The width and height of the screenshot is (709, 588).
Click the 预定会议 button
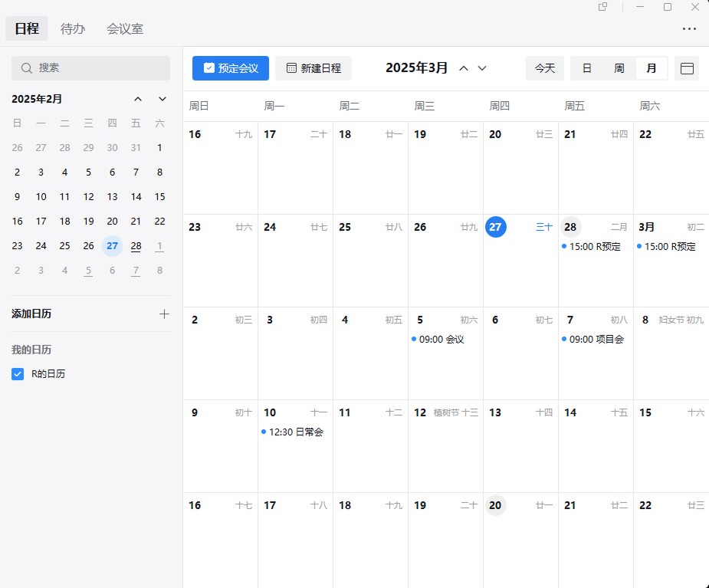[231, 68]
